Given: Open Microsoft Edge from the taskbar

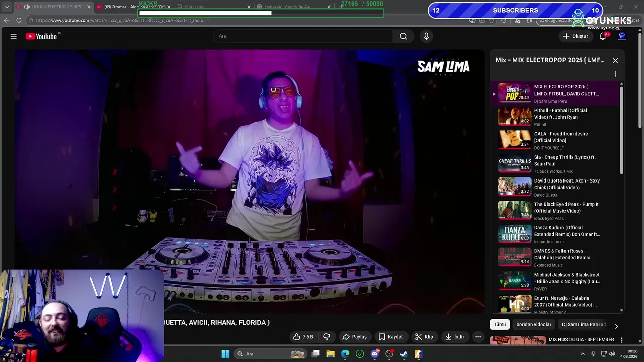Looking at the screenshot, I should click(x=345, y=354).
